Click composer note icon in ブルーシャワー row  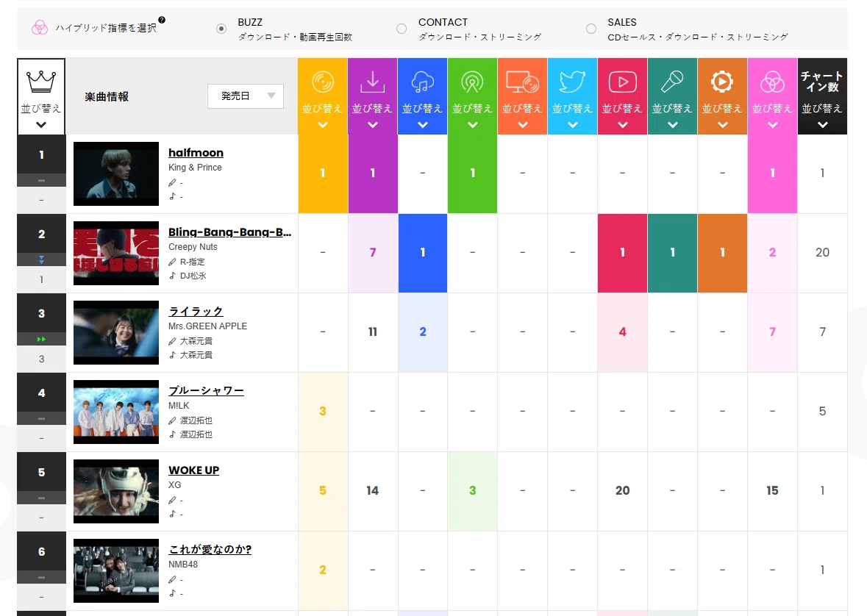(173, 434)
